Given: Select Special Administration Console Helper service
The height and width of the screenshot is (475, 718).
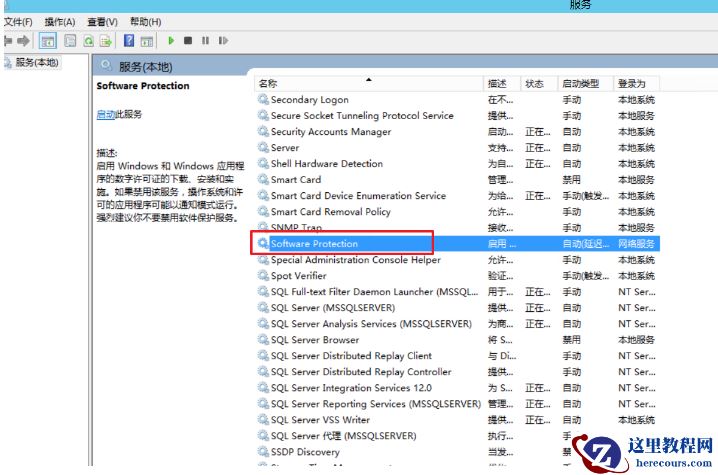Looking at the screenshot, I should 458,260.
